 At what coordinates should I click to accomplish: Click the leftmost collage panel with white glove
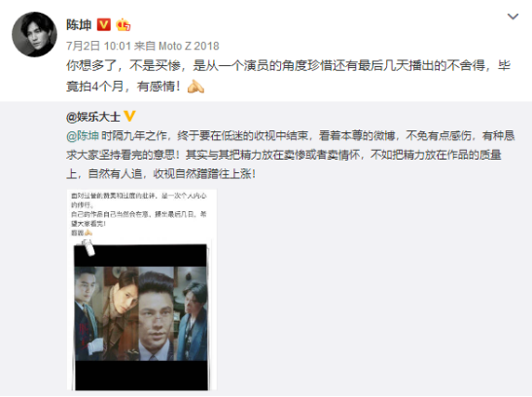[x=89, y=313]
